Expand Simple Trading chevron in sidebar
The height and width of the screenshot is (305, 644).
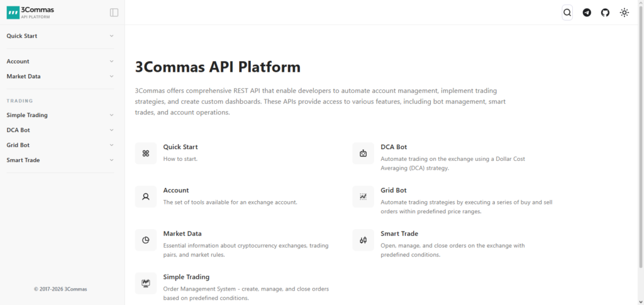pyautogui.click(x=112, y=115)
